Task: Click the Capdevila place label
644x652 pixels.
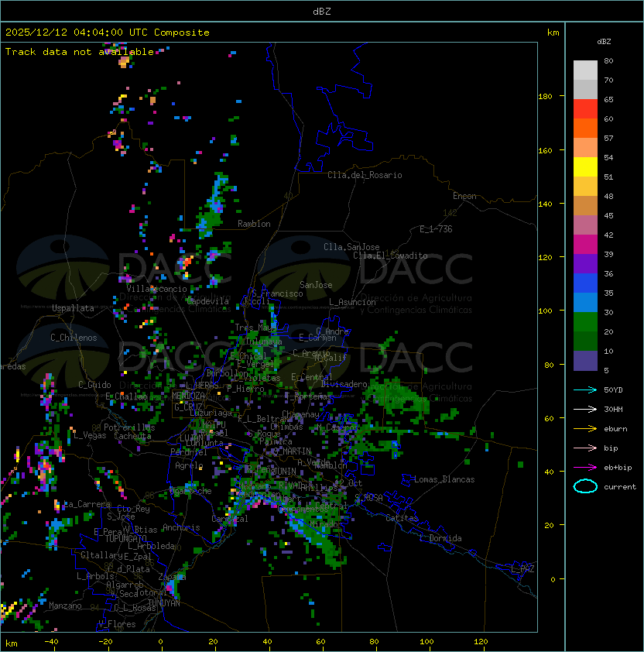Action: pyautogui.click(x=207, y=301)
